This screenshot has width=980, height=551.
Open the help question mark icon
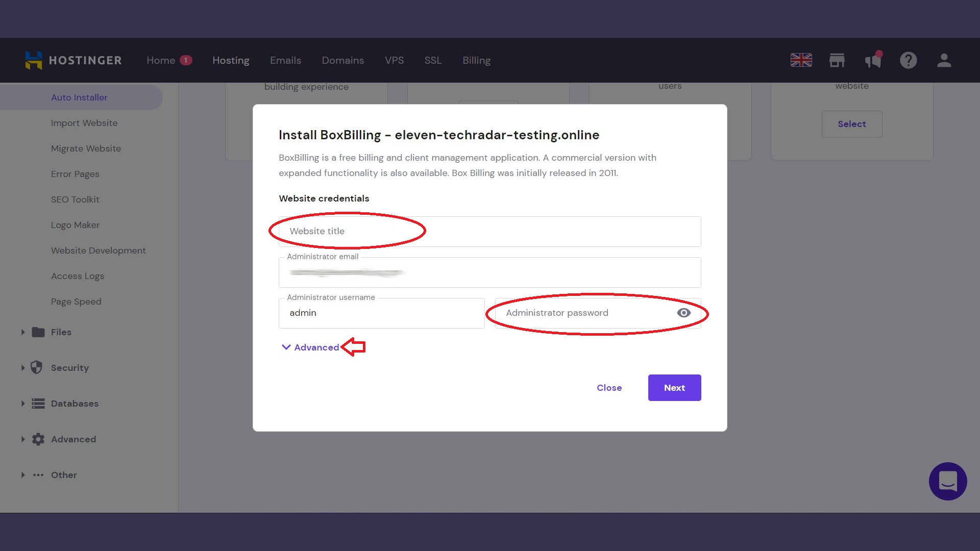(909, 60)
